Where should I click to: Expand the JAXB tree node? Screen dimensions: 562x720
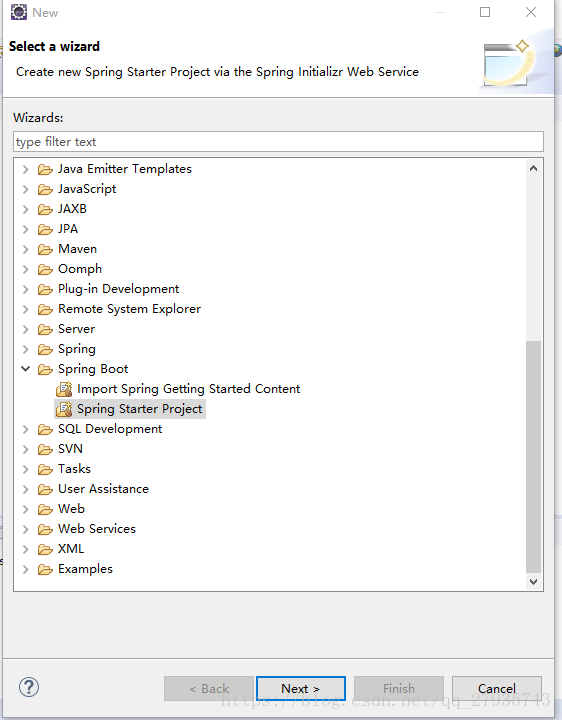point(26,209)
